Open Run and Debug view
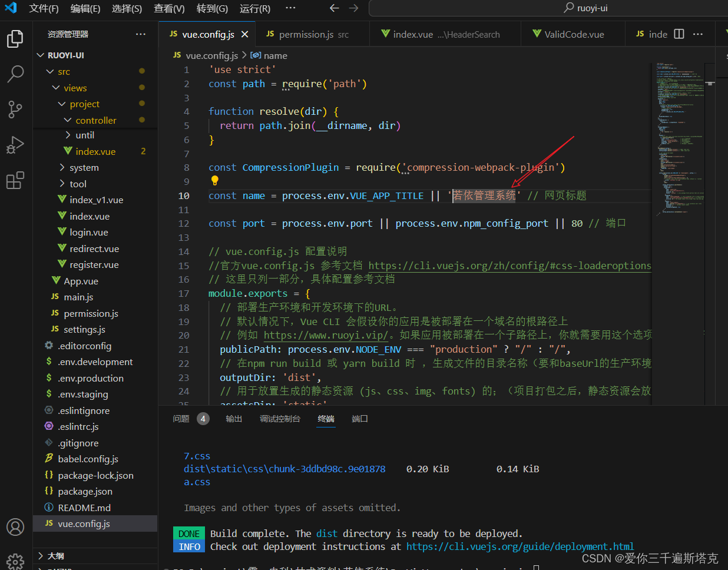 click(x=15, y=145)
